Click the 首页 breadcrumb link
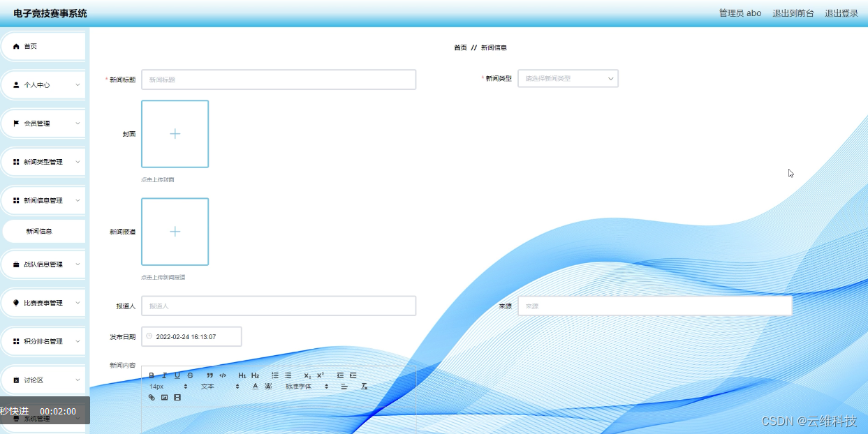This screenshot has height=434, width=868. 460,47
